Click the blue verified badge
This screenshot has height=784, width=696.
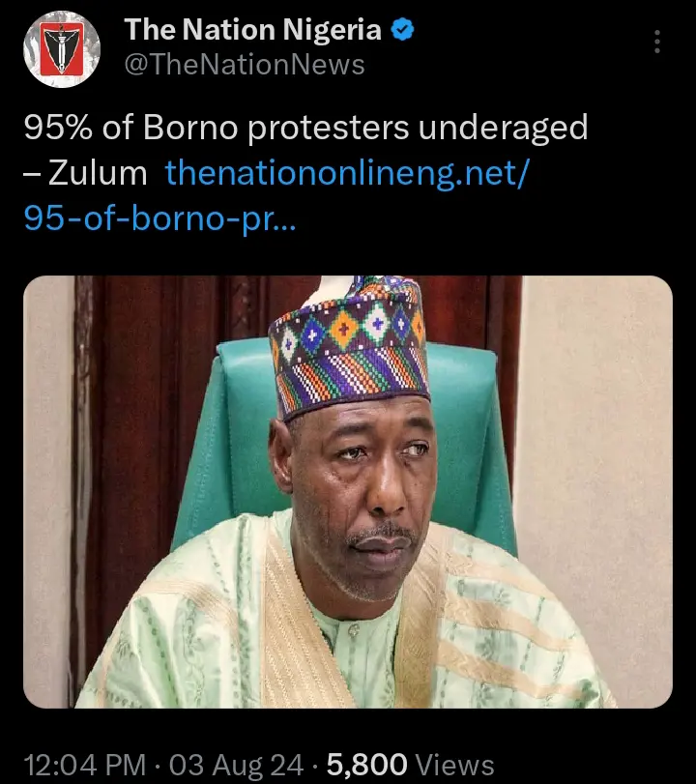pyautogui.click(x=402, y=31)
